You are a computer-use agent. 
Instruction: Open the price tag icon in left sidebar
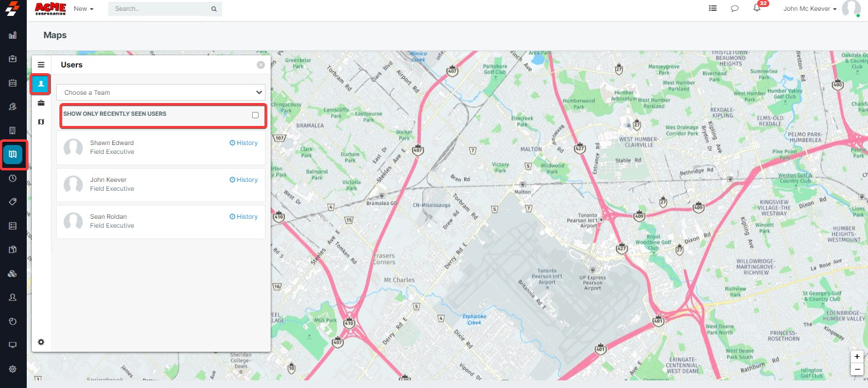tap(13, 202)
